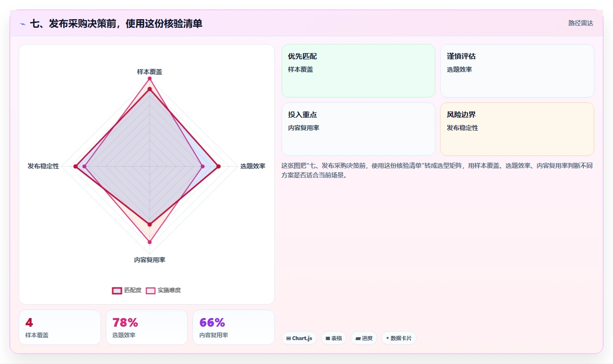Click the 66% 内容复用率 stat card
This screenshot has height=364, width=613.
(x=234, y=327)
